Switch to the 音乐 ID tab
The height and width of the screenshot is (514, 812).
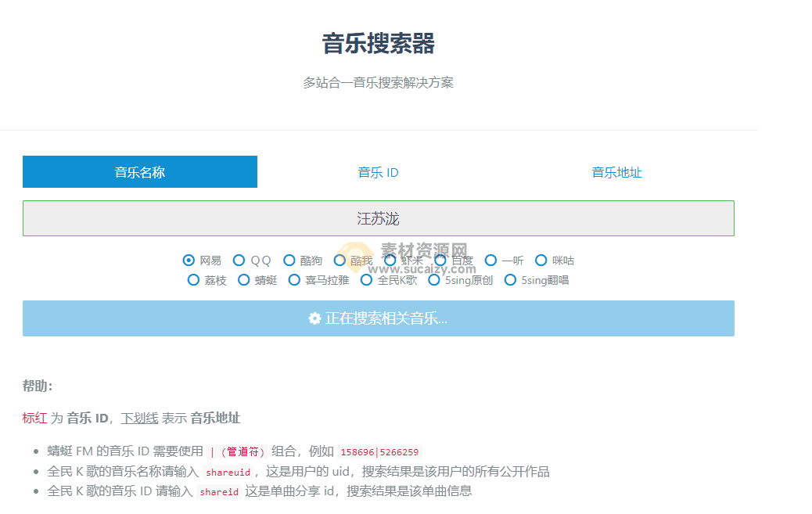[x=378, y=171]
